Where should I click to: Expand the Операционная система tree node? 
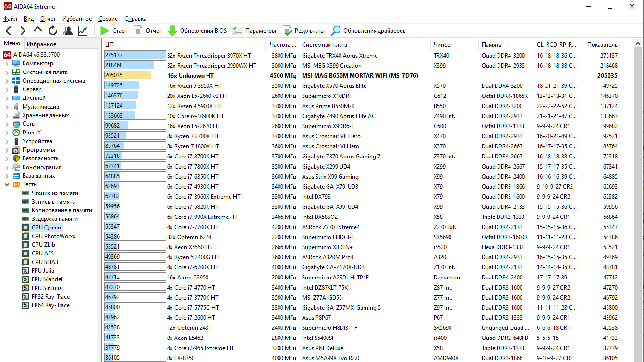[7, 81]
